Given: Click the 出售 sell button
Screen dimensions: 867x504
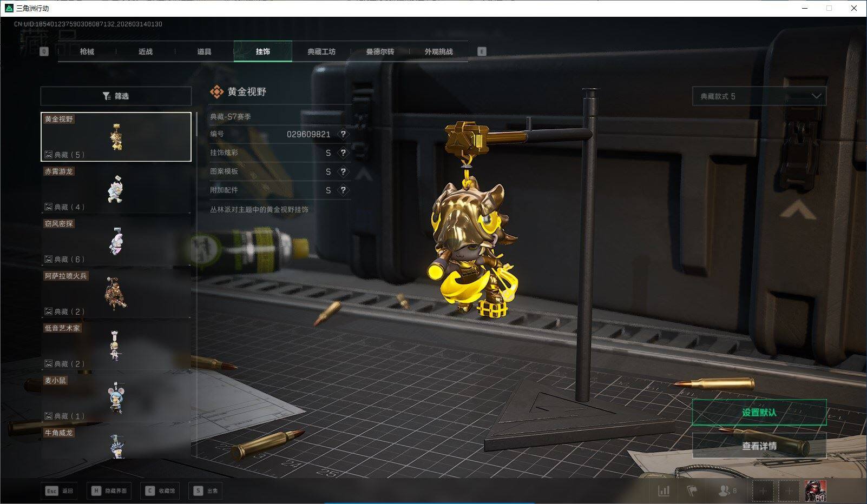Looking at the screenshot, I should 206,491.
